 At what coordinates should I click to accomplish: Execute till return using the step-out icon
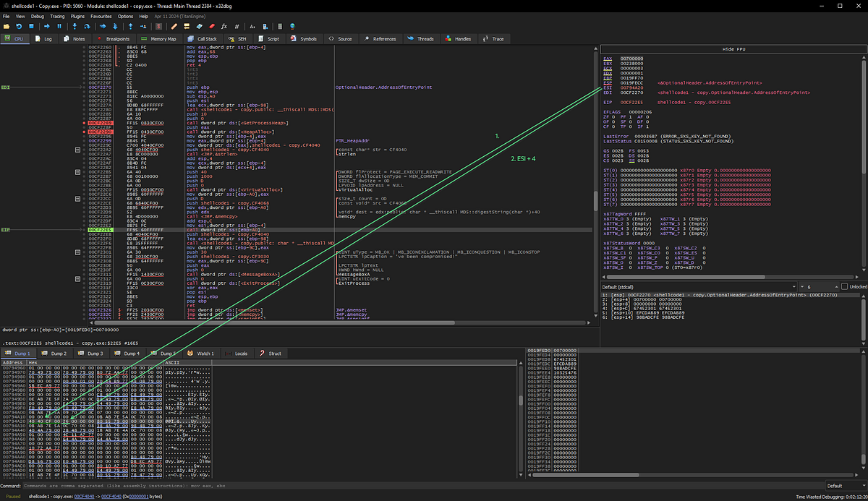coord(130,26)
